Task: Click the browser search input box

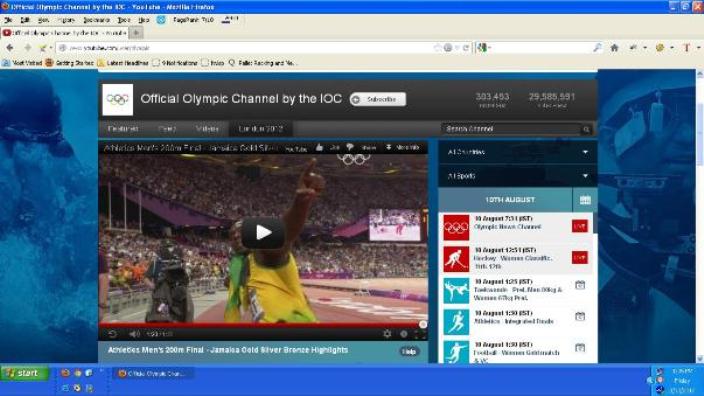Action: pyautogui.click(x=541, y=48)
